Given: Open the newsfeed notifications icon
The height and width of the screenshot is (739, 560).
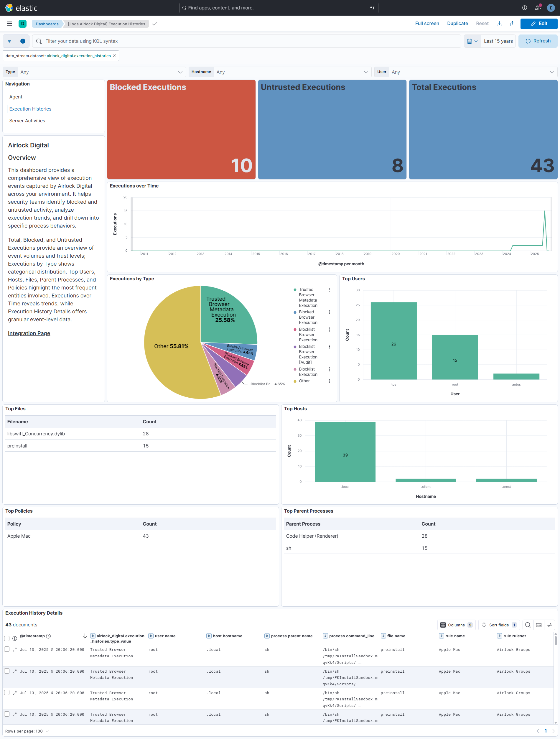Looking at the screenshot, I should click(538, 8).
